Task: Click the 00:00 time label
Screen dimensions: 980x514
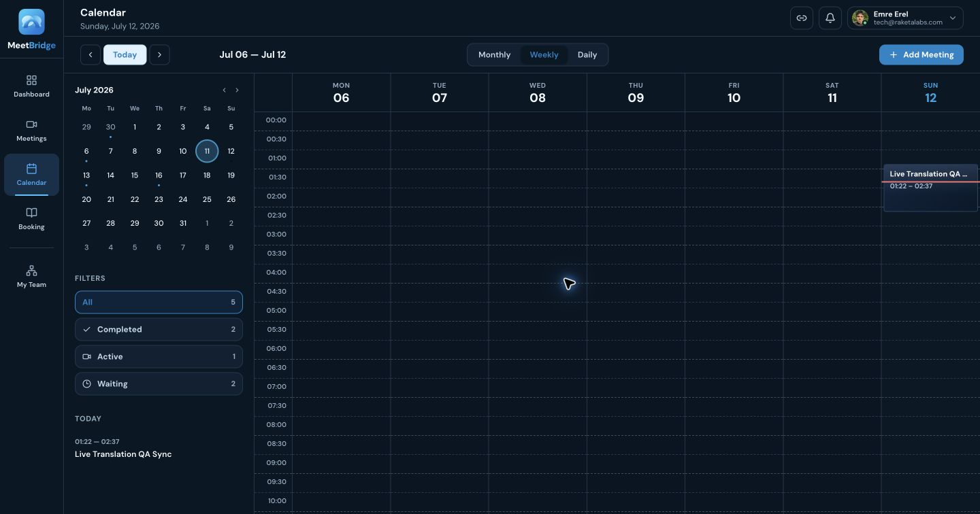Action: point(276,120)
